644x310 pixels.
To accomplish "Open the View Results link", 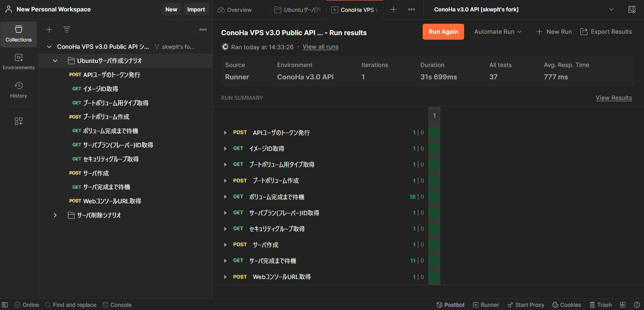I will point(613,98).
